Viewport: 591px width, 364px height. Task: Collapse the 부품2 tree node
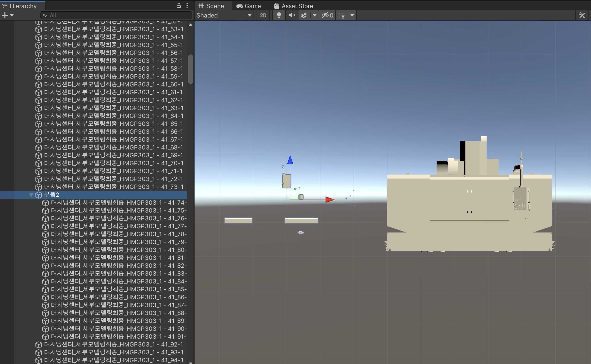click(x=31, y=195)
